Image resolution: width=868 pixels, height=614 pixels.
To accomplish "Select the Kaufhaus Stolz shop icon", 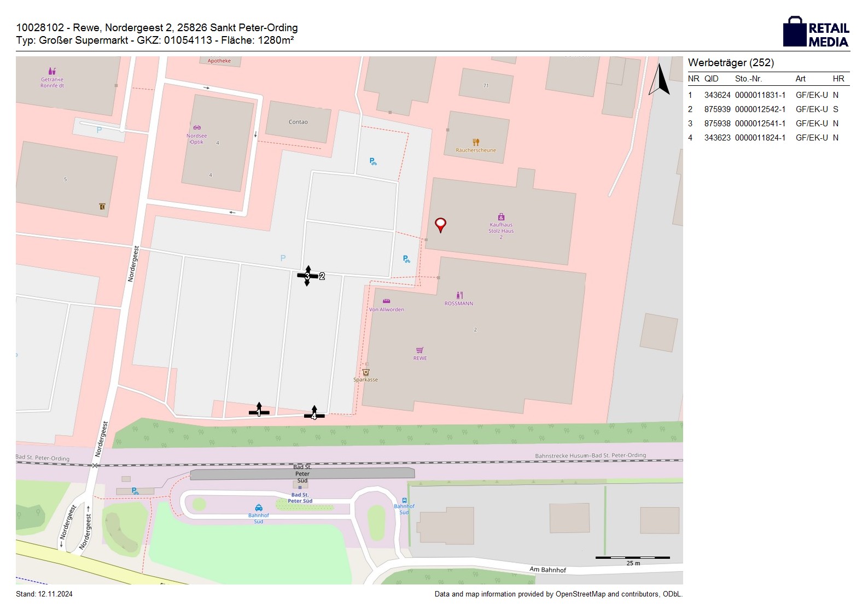I will (501, 217).
